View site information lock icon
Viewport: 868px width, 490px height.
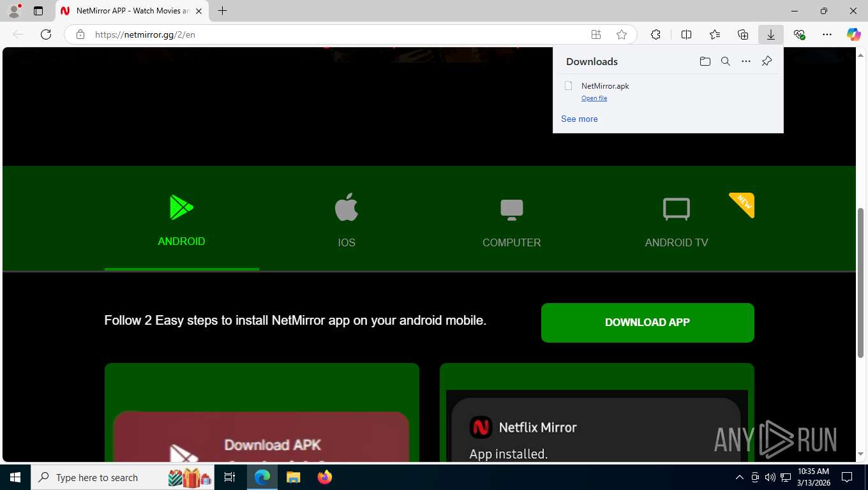[80, 34]
